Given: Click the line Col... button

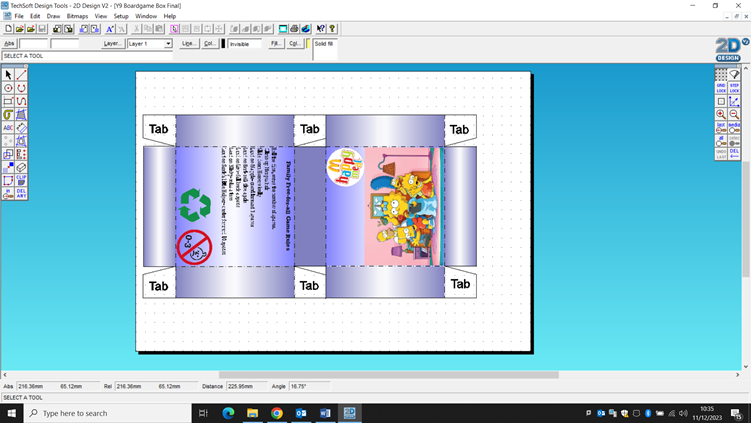Looking at the screenshot, I should (209, 43).
